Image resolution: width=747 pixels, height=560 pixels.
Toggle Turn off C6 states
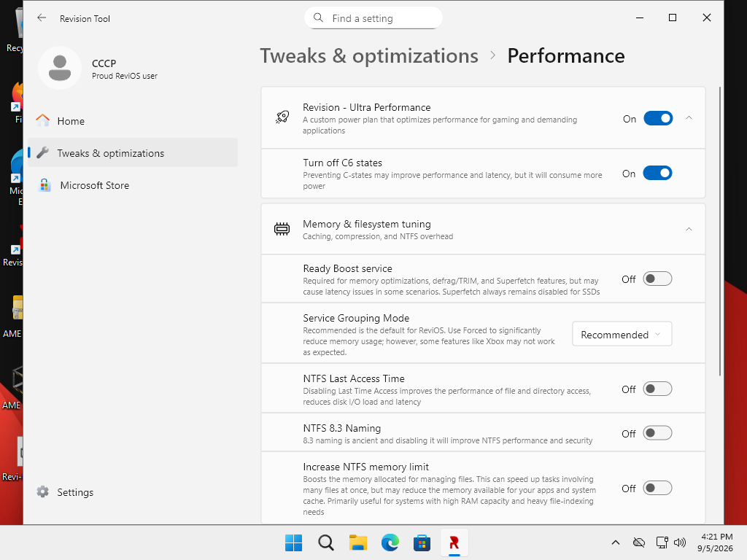point(657,174)
